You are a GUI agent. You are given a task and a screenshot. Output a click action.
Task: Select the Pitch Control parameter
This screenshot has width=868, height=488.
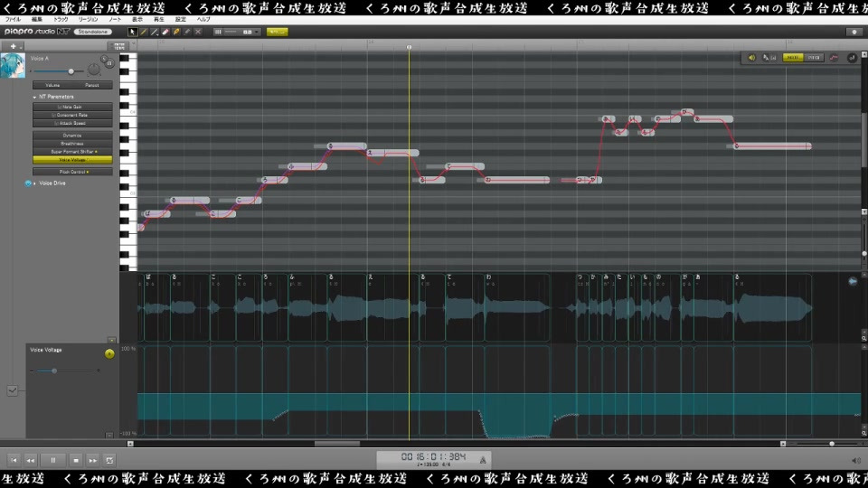point(72,172)
